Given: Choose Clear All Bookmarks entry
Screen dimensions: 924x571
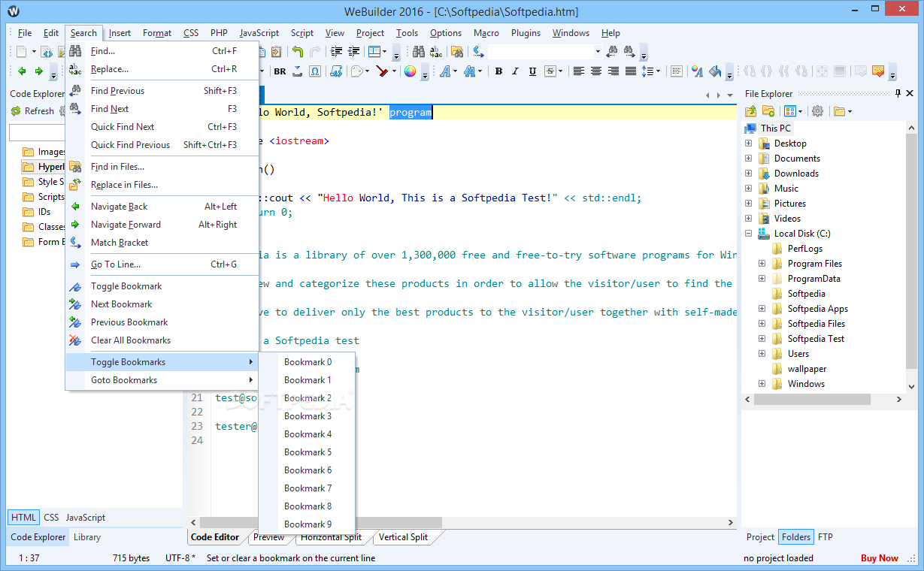Looking at the screenshot, I should [162, 340].
